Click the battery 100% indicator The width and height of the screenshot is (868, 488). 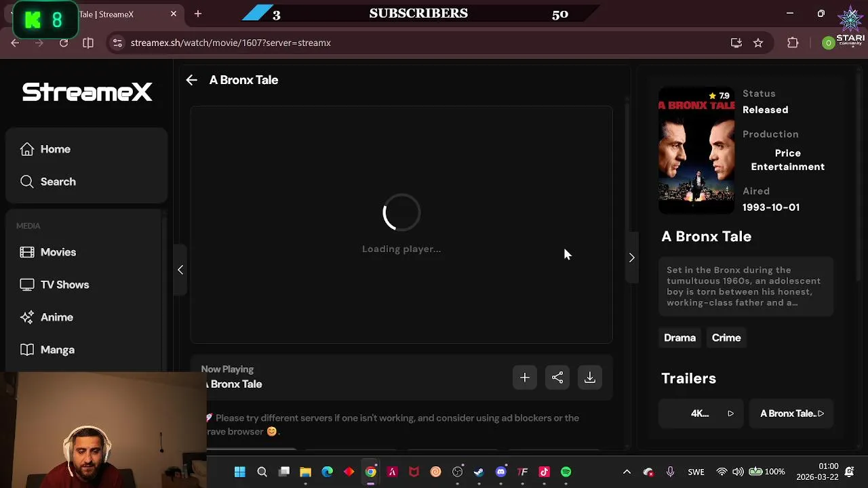766,472
